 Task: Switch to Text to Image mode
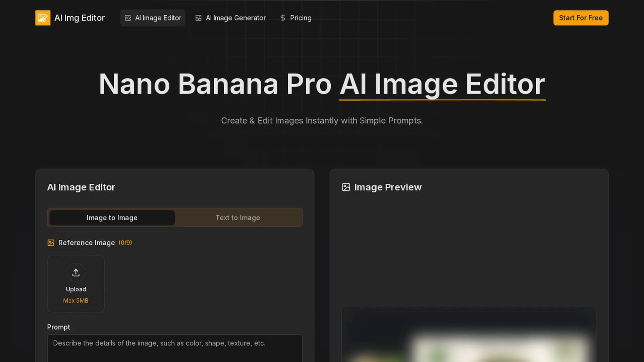(x=238, y=218)
